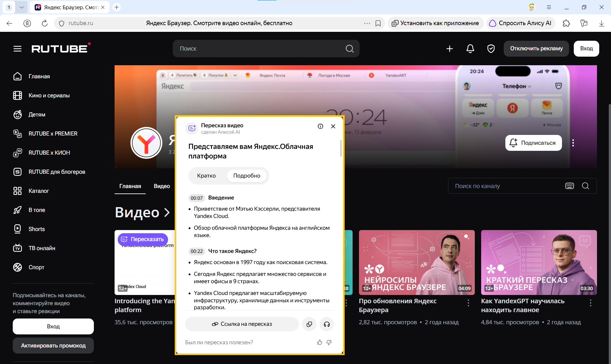Select the channel Главная tab

coord(130,186)
